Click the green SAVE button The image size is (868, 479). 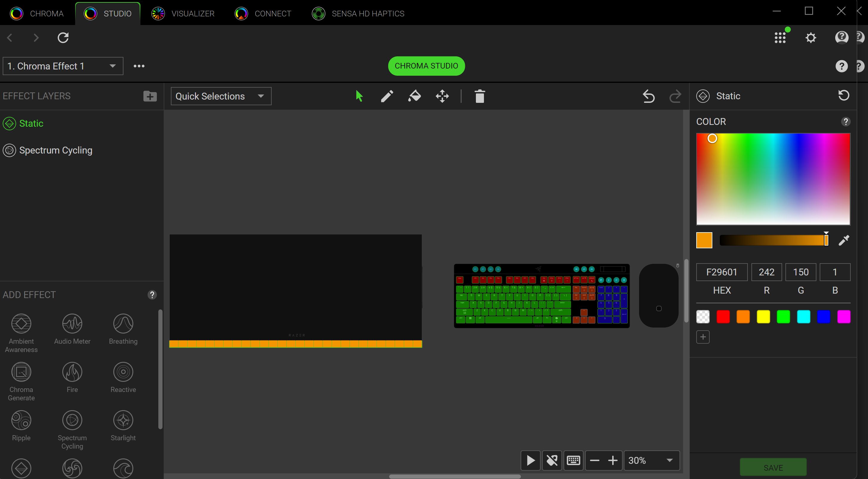(x=773, y=468)
